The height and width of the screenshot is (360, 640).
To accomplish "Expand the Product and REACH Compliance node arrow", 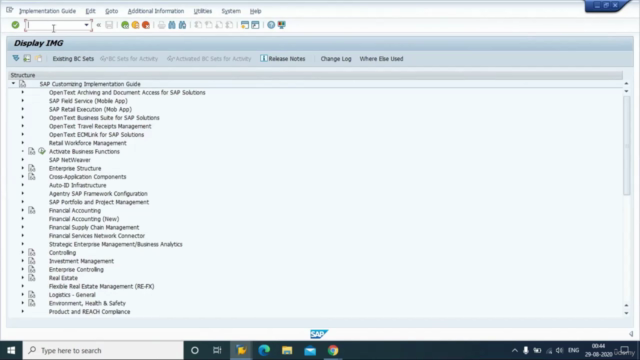I will coord(22,311).
